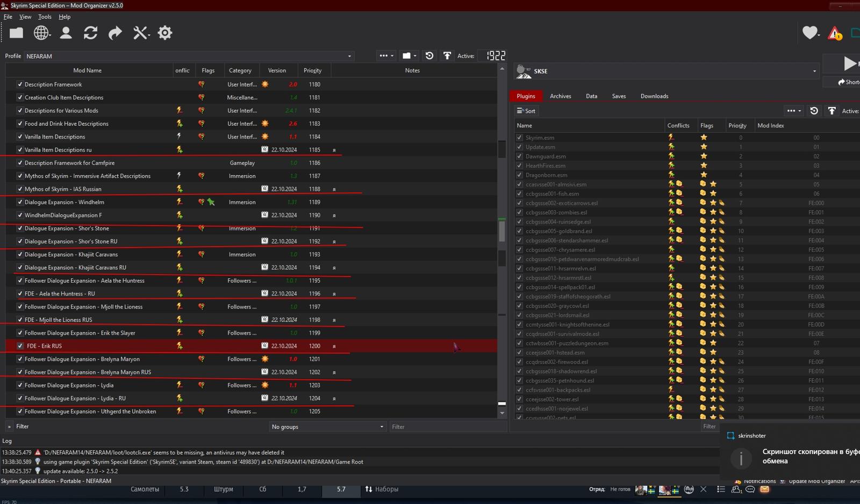Click the plugin list restore backup icon
Viewport: 860px width, 504px height.
coord(814,111)
